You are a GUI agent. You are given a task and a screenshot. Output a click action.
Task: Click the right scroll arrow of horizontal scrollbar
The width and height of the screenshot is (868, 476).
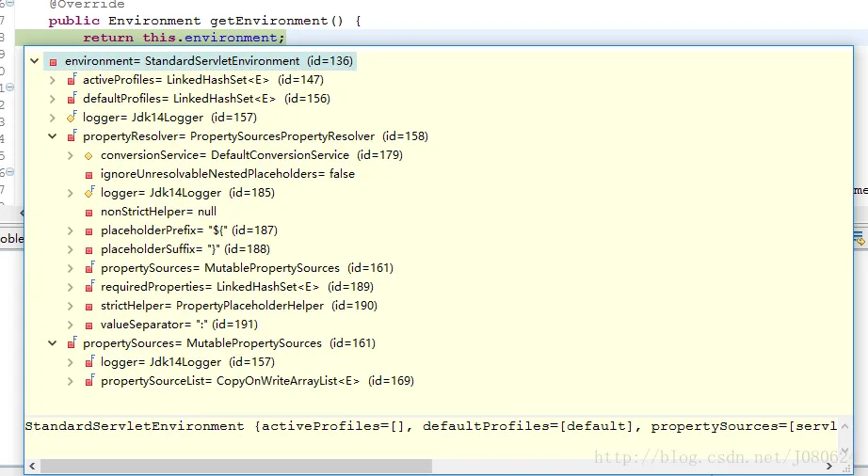[x=828, y=466]
